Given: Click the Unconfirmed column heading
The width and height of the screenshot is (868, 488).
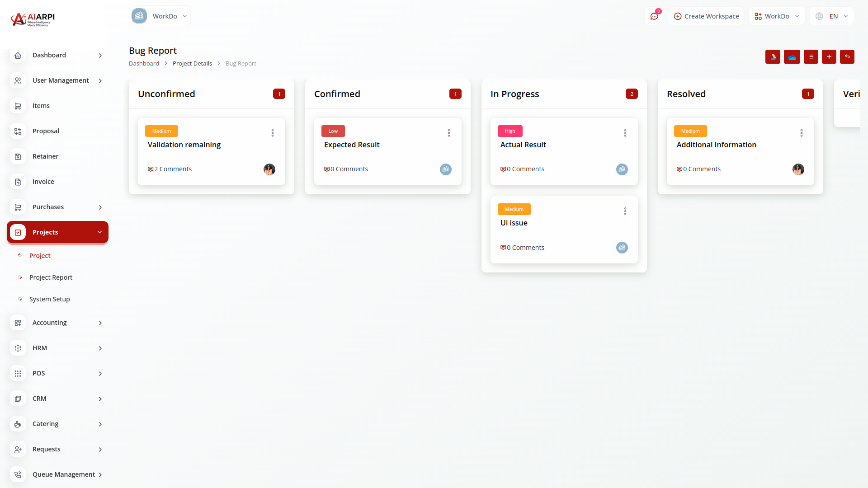Looking at the screenshot, I should point(166,94).
